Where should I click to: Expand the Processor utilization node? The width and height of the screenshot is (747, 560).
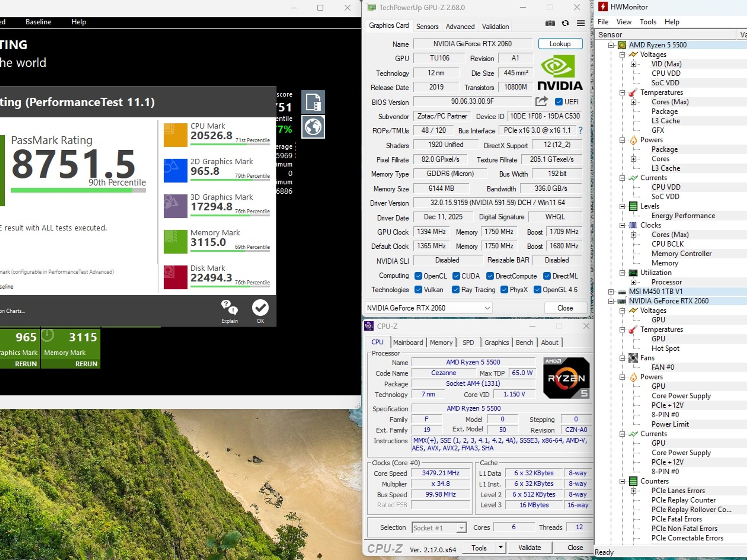click(x=634, y=282)
